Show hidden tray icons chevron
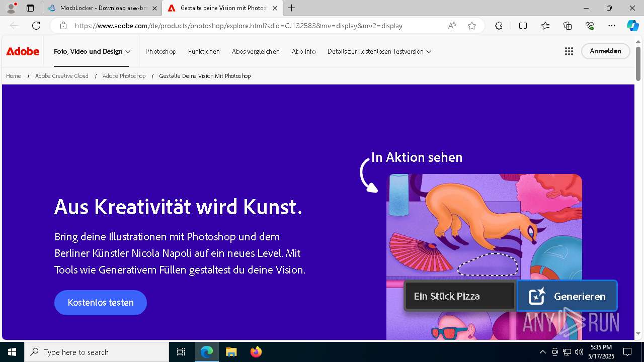644x362 pixels. (542, 352)
